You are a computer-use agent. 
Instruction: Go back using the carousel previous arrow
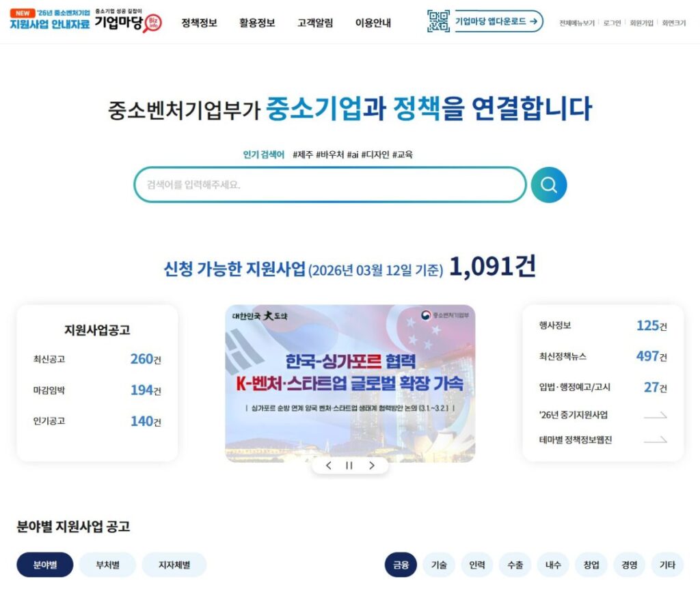(x=327, y=466)
